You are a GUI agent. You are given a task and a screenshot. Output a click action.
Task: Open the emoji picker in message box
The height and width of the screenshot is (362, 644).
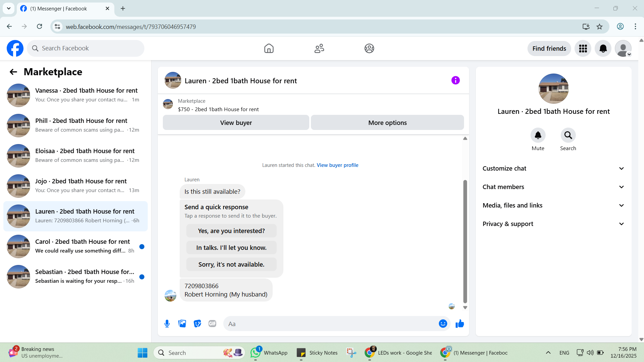click(x=443, y=324)
